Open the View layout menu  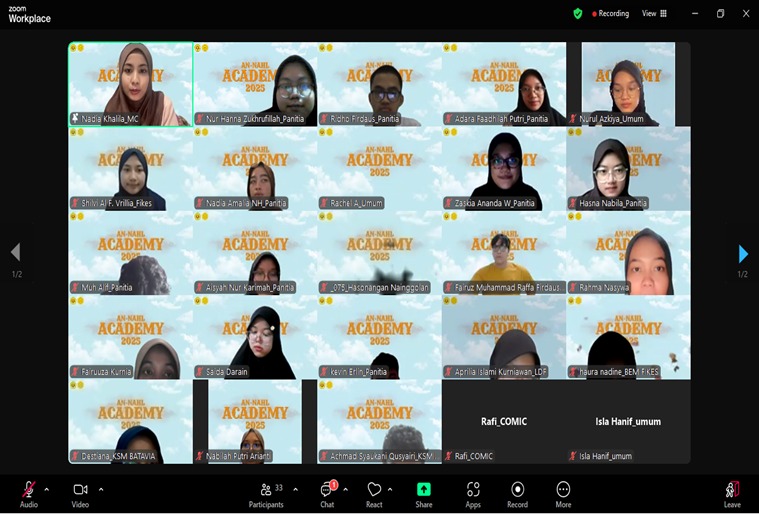(654, 14)
